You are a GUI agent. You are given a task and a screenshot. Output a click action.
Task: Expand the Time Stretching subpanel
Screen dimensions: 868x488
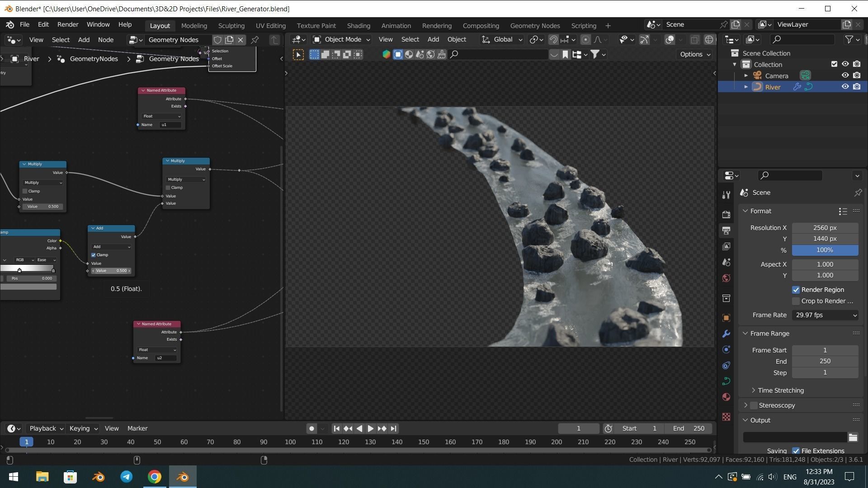click(780, 390)
